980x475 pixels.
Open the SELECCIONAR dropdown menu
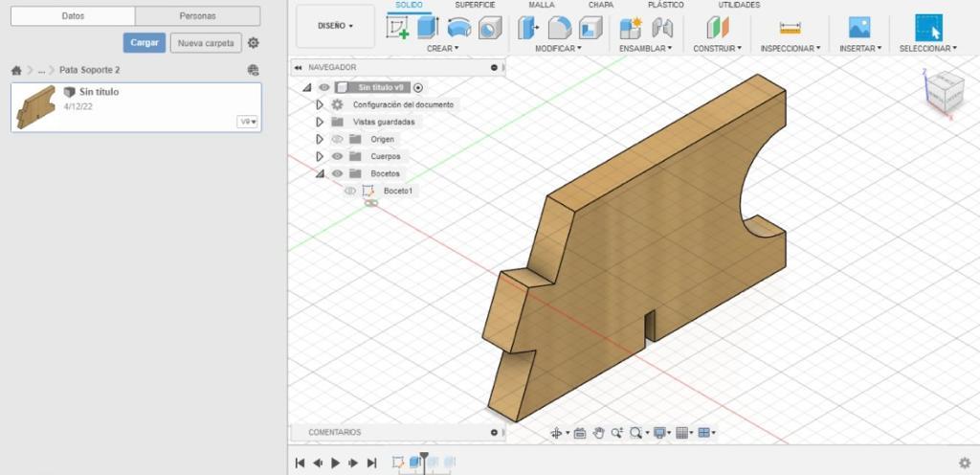point(928,48)
